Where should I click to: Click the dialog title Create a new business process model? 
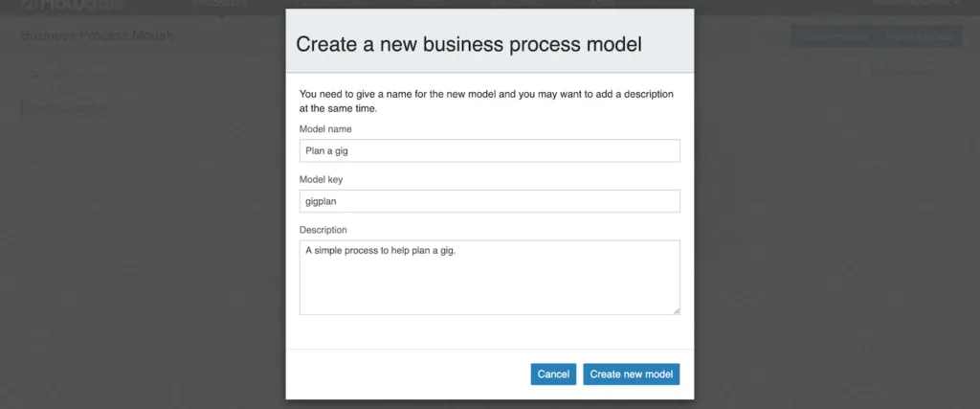point(469,44)
